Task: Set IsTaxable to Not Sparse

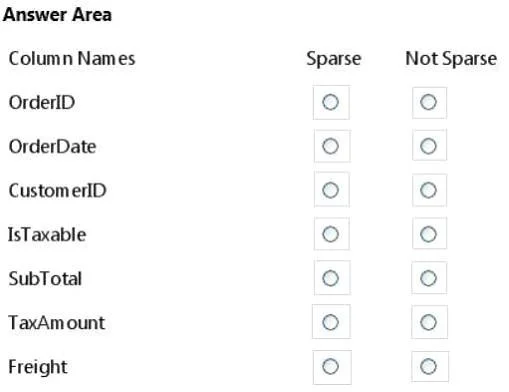Action: click(428, 234)
